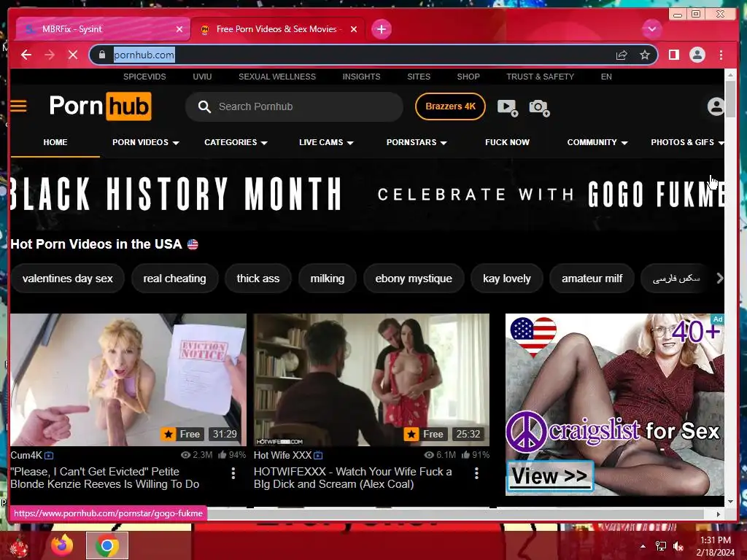The width and height of the screenshot is (747, 560).
Task: Click the share page icon in address bar
Action: [622, 55]
